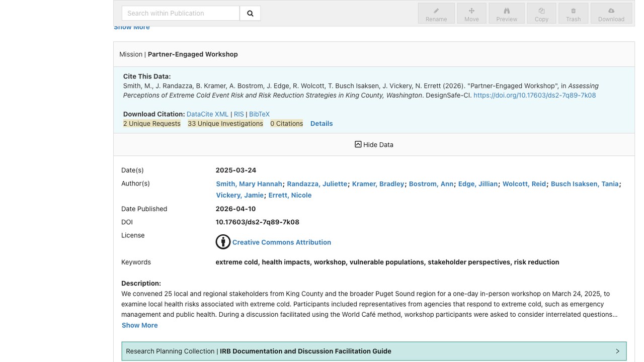This screenshot has height=362, width=644.
Task: Click the Date Published value 2026-04-10
Action: (x=235, y=209)
